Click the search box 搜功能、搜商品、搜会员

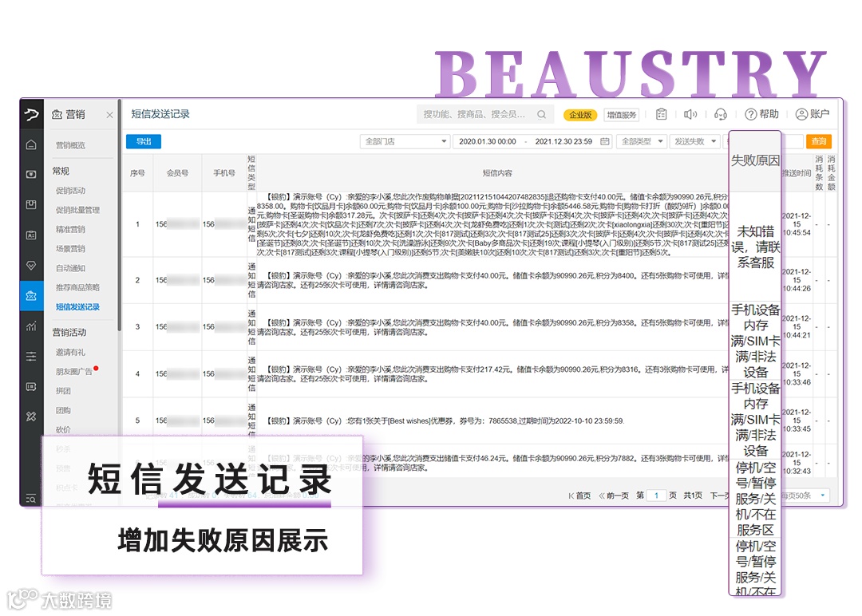click(x=484, y=114)
